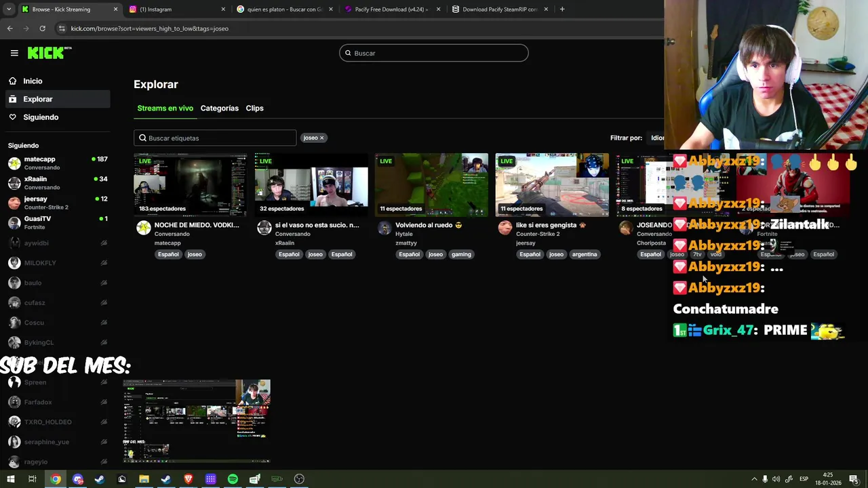Viewport: 868px width, 488px height.
Task: Remove the joseo tag filter
Action: pos(321,138)
